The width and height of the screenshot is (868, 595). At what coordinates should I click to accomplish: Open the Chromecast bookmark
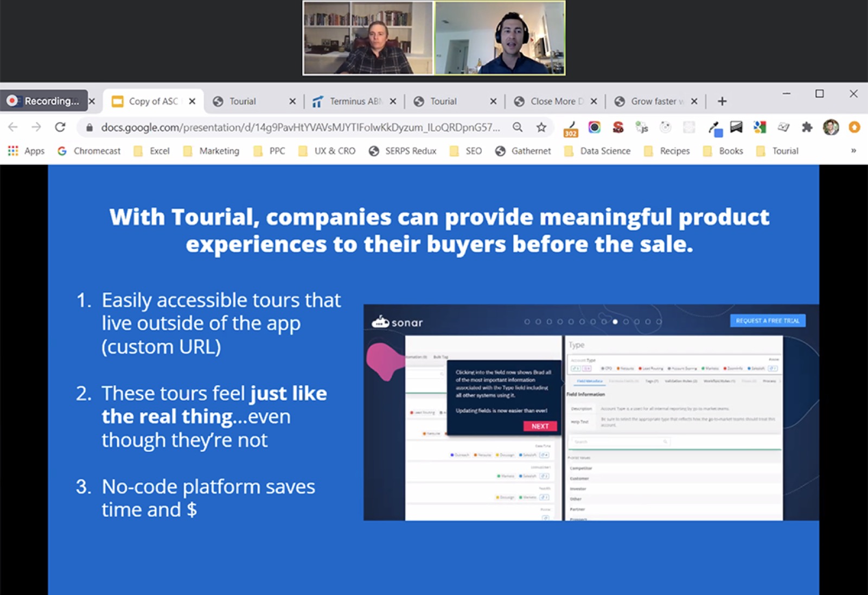pos(89,151)
